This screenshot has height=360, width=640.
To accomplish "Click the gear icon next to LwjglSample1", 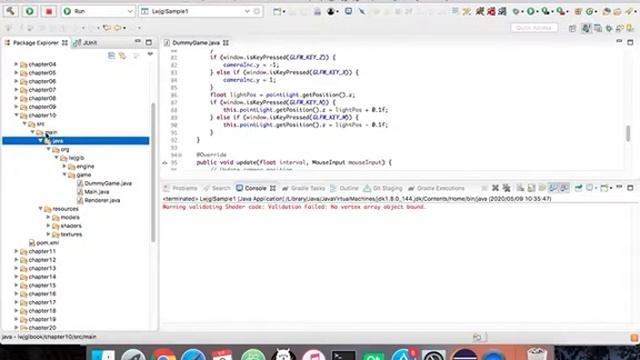I will click(257, 11).
